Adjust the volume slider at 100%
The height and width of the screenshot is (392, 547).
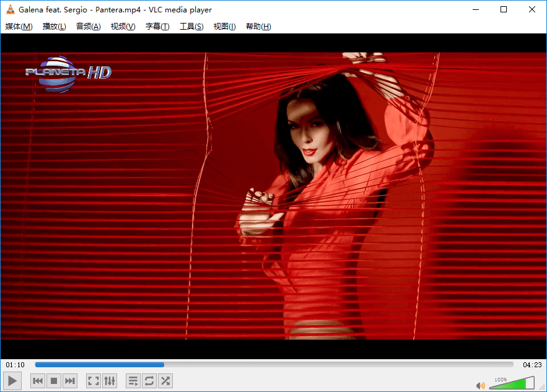(x=512, y=383)
